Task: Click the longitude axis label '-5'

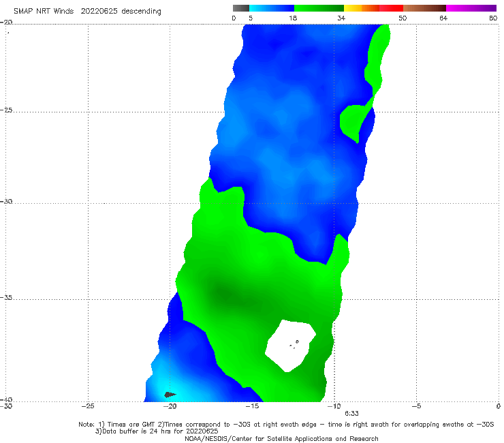Action: [x=416, y=406]
